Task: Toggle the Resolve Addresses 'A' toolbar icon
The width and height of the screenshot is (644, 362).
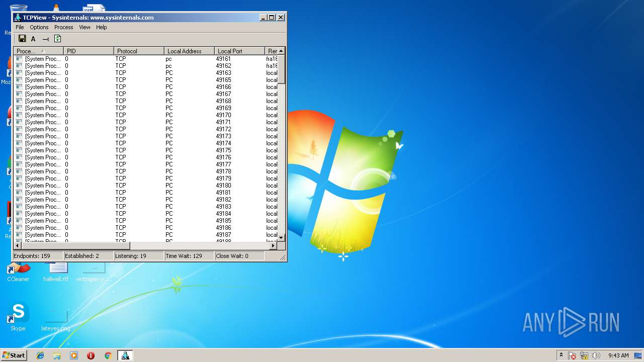Action: [33, 39]
